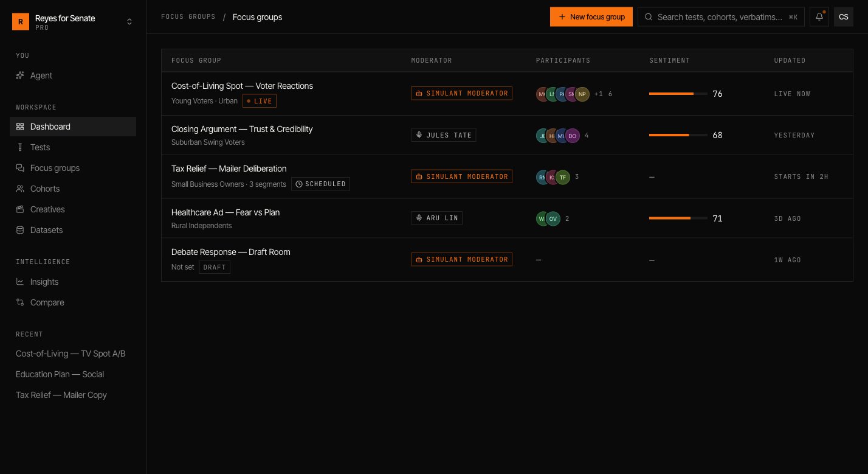
Task: Click the Creatives folder icon
Action: click(20, 209)
